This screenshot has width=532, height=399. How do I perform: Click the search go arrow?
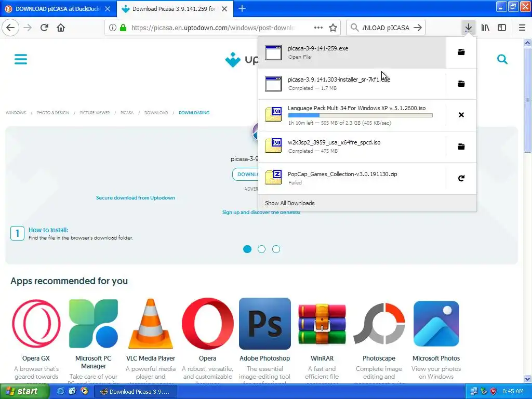418,28
